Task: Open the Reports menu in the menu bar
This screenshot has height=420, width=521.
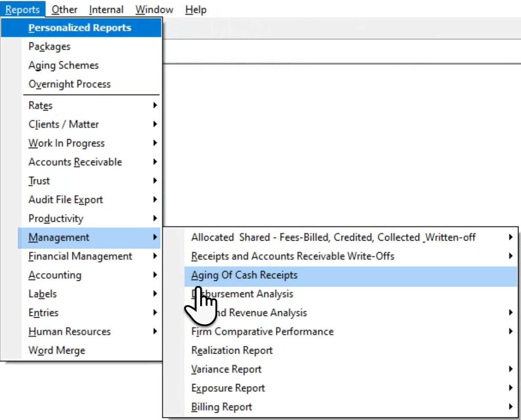Action: click(23, 9)
